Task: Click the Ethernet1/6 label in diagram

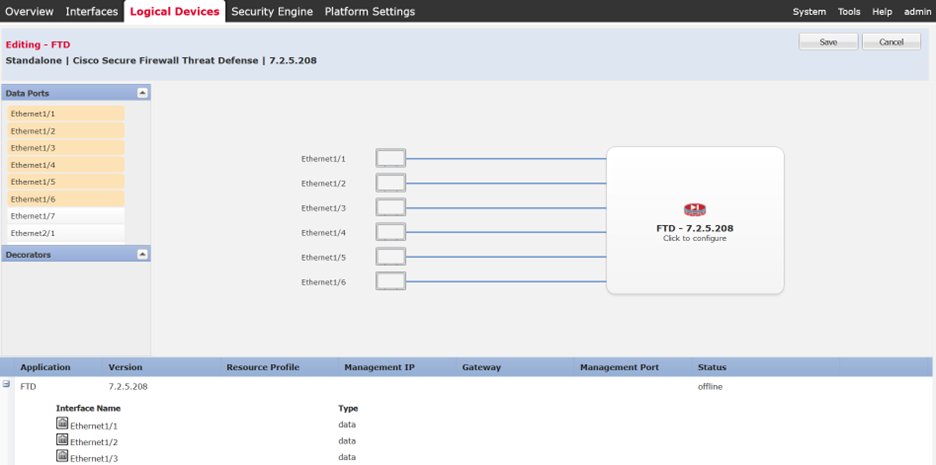Action: click(324, 282)
